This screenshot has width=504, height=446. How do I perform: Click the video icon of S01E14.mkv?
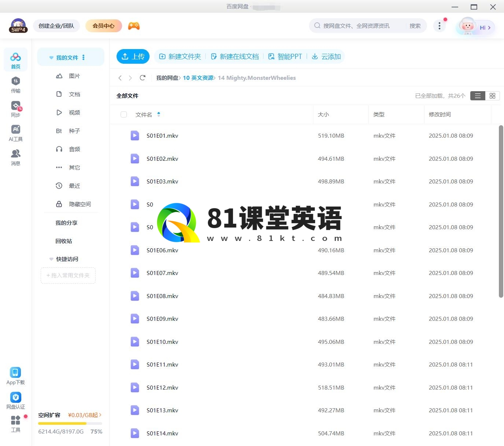(x=135, y=433)
